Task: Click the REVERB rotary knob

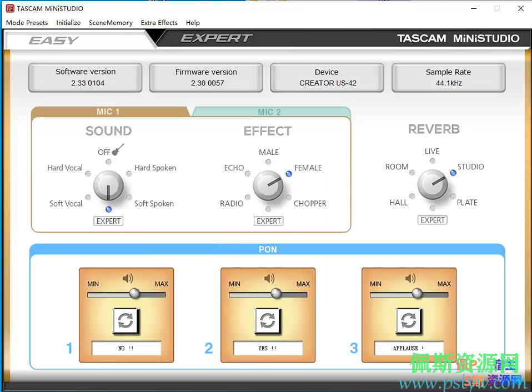Action: click(x=433, y=183)
